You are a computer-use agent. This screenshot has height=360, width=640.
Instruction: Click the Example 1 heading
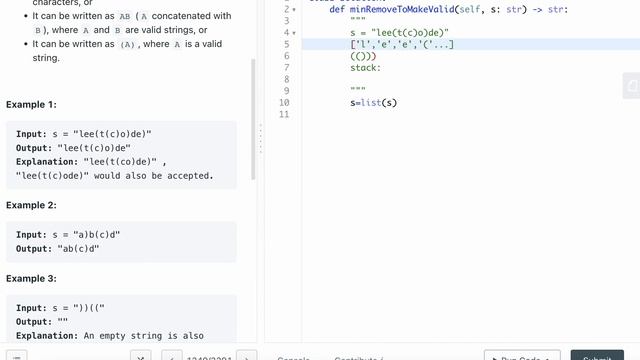click(31, 104)
